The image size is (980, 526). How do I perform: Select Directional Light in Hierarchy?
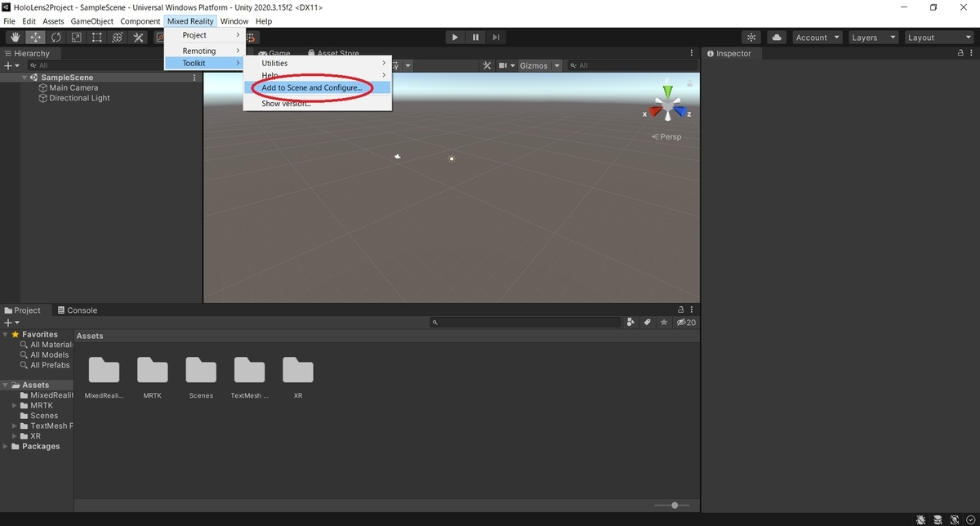tap(79, 98)
